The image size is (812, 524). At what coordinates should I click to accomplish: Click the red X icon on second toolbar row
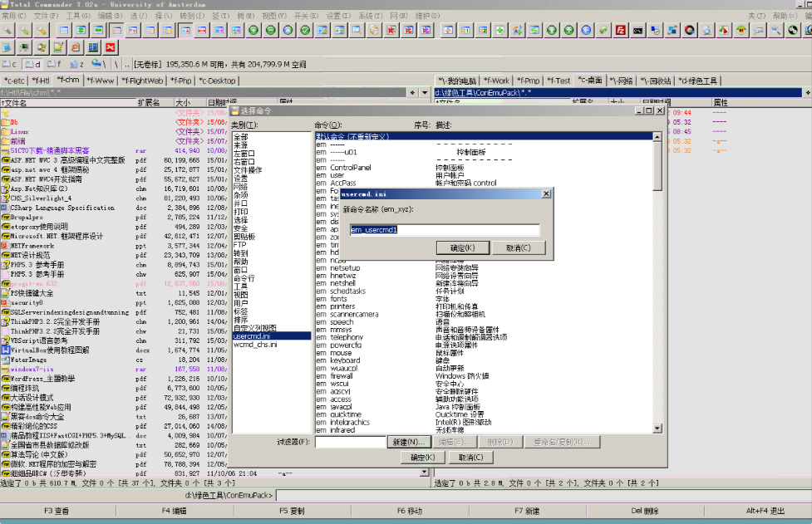(x=111, y=47)
